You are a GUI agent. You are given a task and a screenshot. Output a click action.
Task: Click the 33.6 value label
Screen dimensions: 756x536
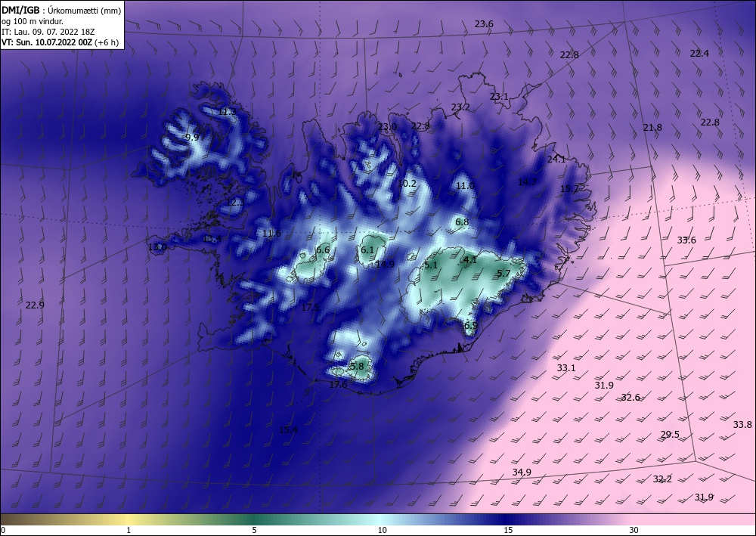coord(686,240)
